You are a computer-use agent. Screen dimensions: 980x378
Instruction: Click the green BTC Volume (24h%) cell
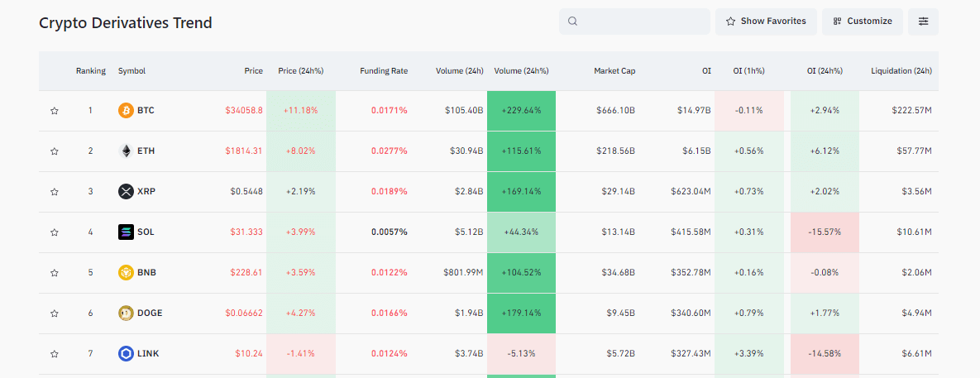tap(521, 110)
